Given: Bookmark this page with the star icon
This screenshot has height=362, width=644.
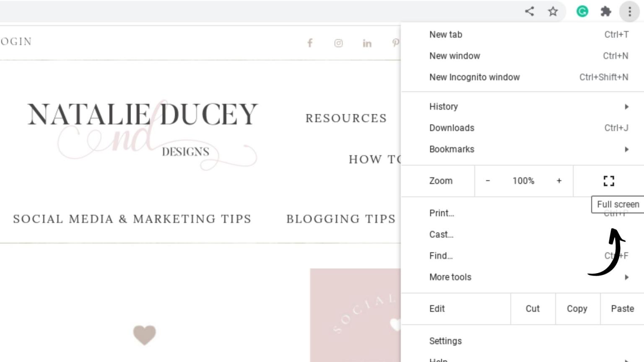Looking at the screenshot, I should click(x=553, y=11).
